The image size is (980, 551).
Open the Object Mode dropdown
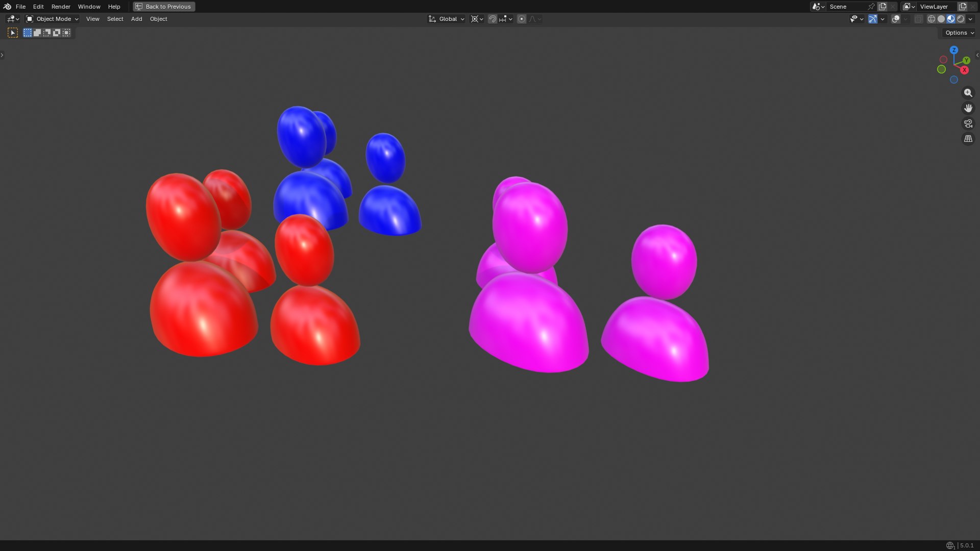pyautogui.click(x=52, y=19)
